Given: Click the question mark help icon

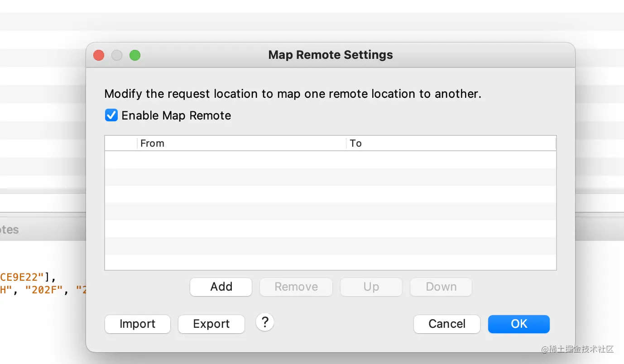Looking at the screenshot, I should click(265, 323).
